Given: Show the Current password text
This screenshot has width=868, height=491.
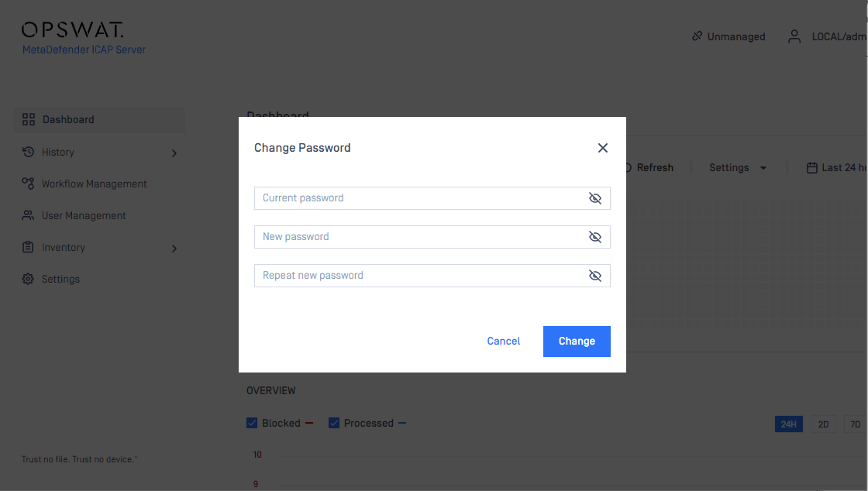Looking at the screenshot, I should (x=595, y=198).
